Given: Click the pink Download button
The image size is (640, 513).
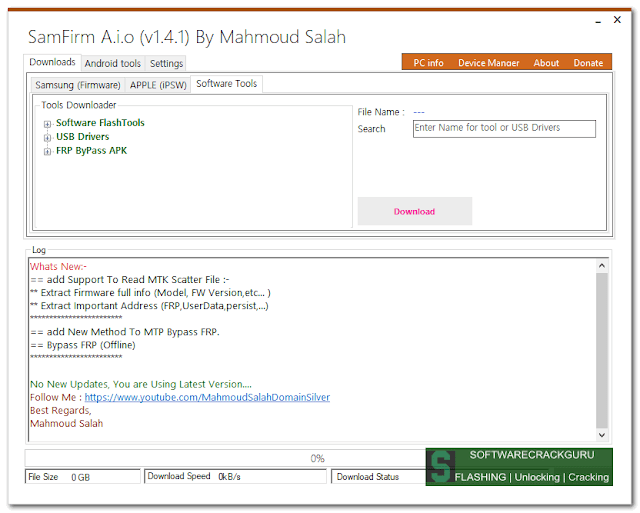Looking at the screenshot, I should click(x=415, y=211).
